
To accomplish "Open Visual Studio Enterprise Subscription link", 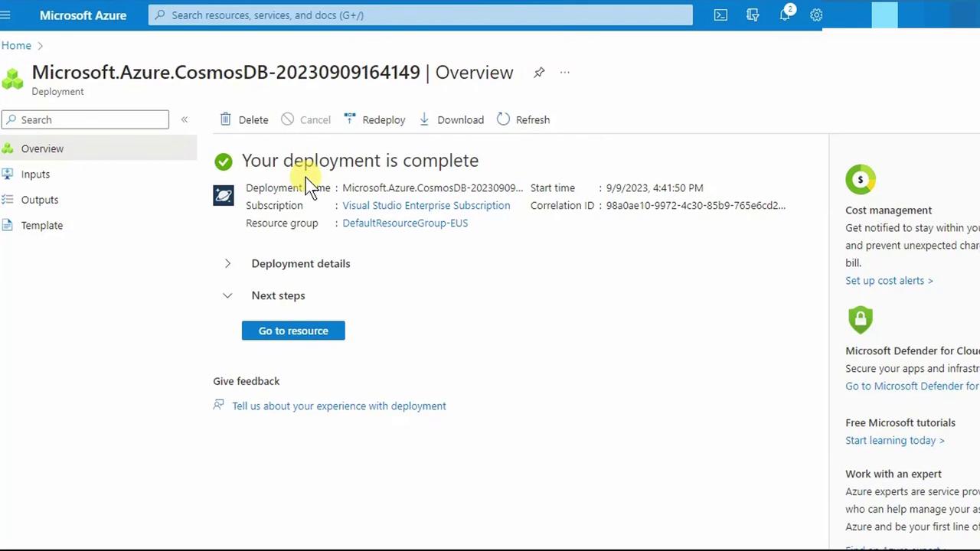I will [x=426, y=205].
